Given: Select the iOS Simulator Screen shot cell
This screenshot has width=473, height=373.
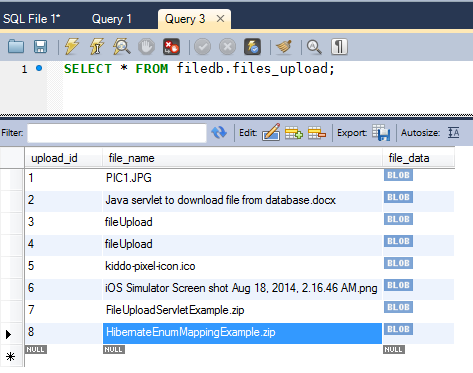Looking at the screenshot, I should pos(242,288).
